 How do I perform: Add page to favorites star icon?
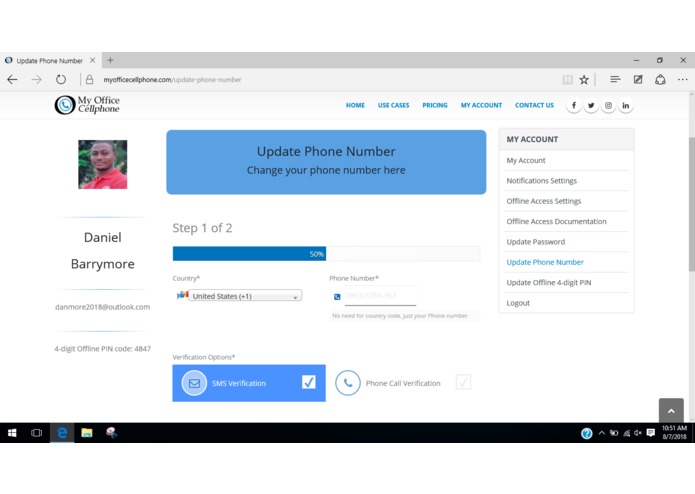click(584, 80)
